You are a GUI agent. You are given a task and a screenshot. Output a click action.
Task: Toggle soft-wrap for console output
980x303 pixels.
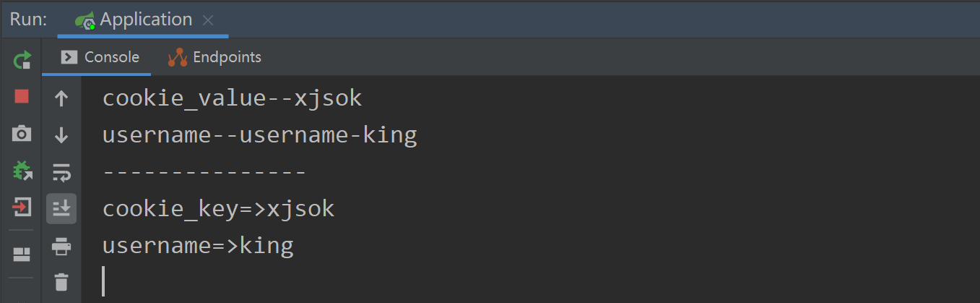click(61, 172)
